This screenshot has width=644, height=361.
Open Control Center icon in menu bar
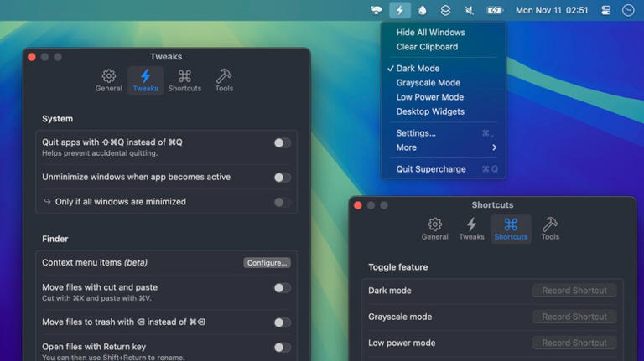[x=605, y=10]
